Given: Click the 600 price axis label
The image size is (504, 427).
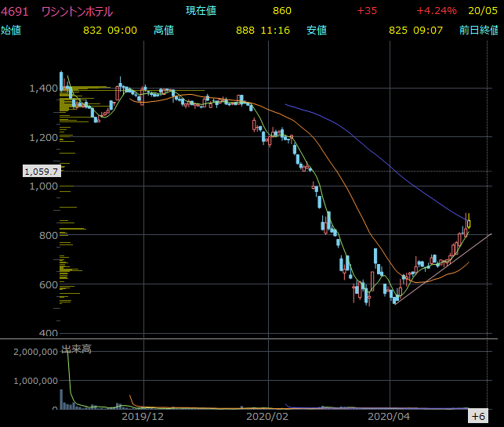Looking at the screenshot, I should (49, 284).
